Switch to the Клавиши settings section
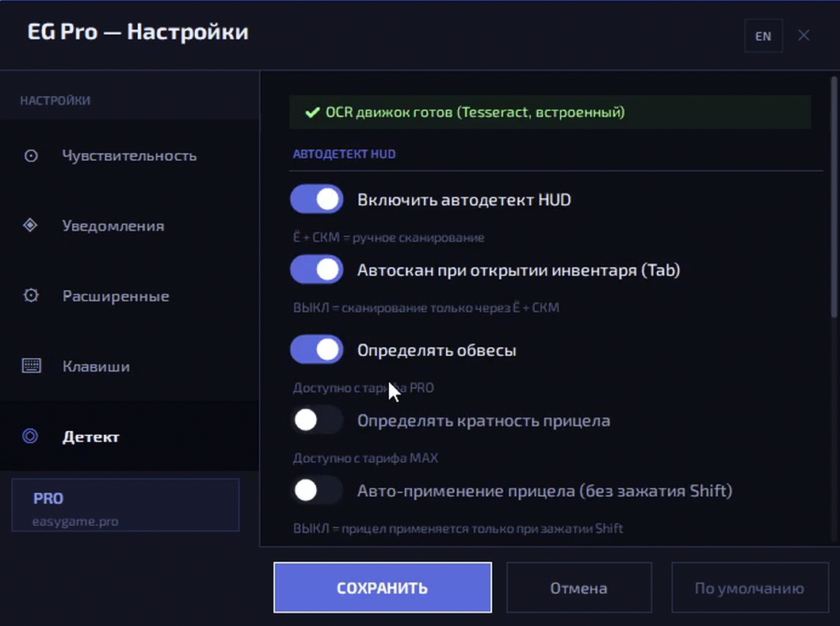Image resolution: width=840 pixels, height=626 pixels. (x=96, y=366)
